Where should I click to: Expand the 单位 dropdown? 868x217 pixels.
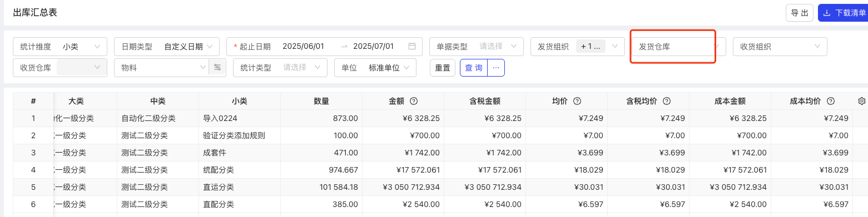coord(375,68)
